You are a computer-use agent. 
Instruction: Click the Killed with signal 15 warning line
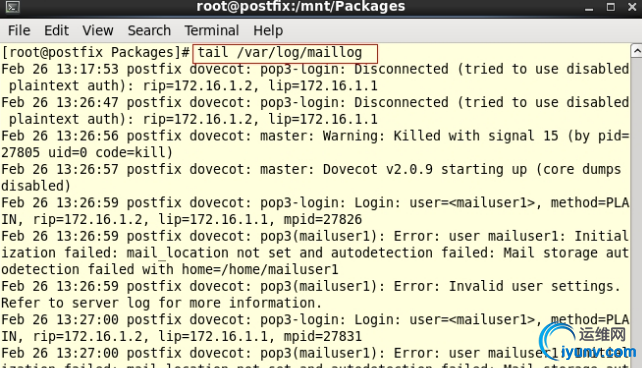314,144
